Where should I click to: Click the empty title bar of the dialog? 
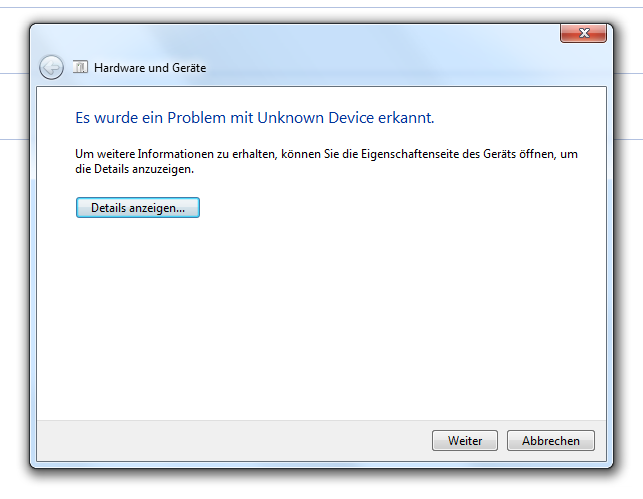click(300, 36)
